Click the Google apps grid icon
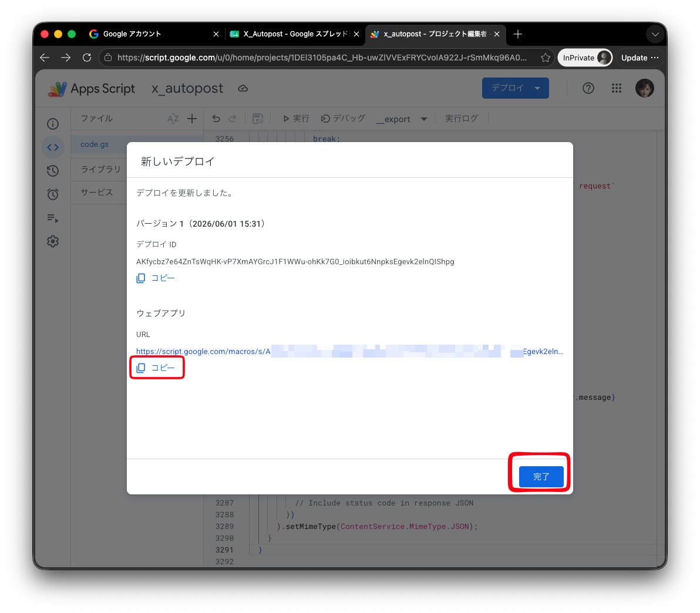Image resolution: width=700 pixels, height=613 pixels. point(617,88)
